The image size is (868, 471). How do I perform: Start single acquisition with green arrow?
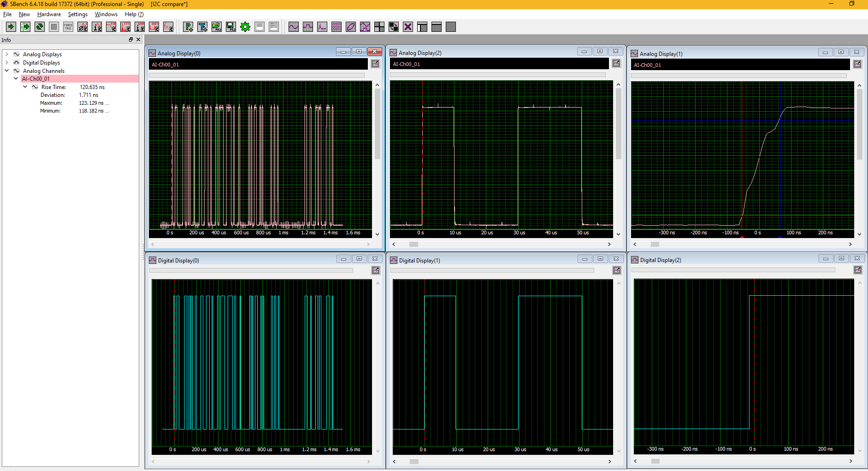[x=11, y=27]
